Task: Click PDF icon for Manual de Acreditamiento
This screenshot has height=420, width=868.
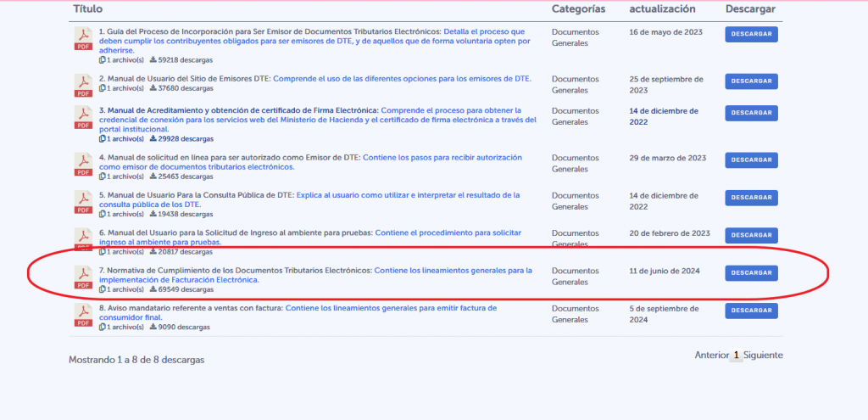Action: point(84,117)
